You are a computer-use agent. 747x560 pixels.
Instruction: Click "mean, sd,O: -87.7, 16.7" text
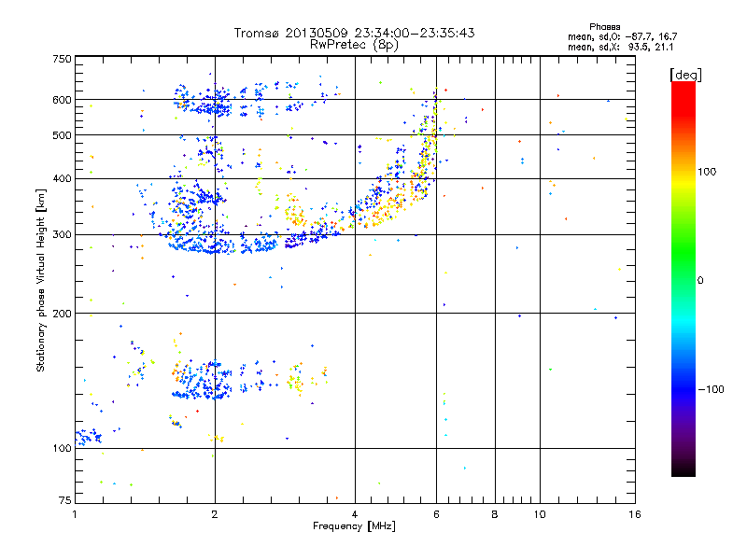pyautogui.click(x=622, y=36)
